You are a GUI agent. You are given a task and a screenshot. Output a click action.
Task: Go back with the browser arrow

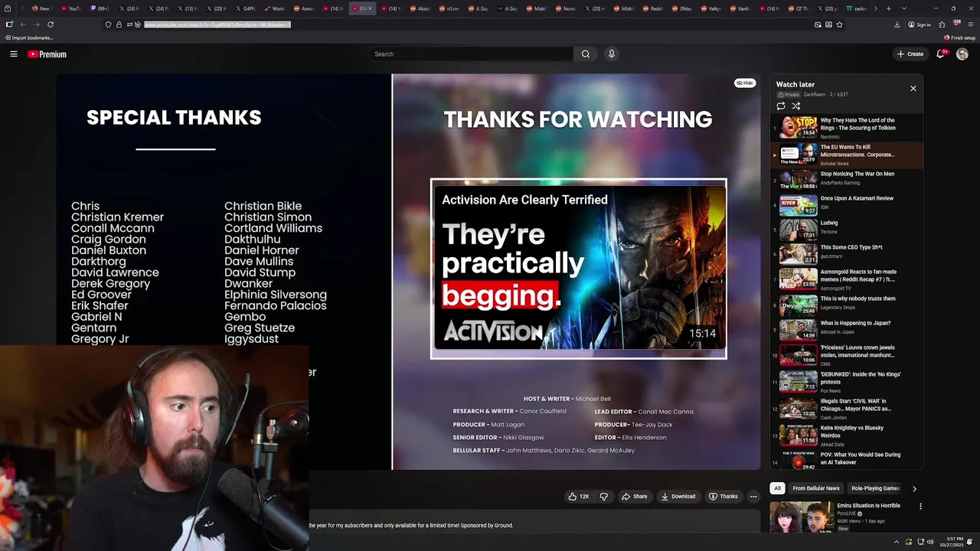point(22,24)
